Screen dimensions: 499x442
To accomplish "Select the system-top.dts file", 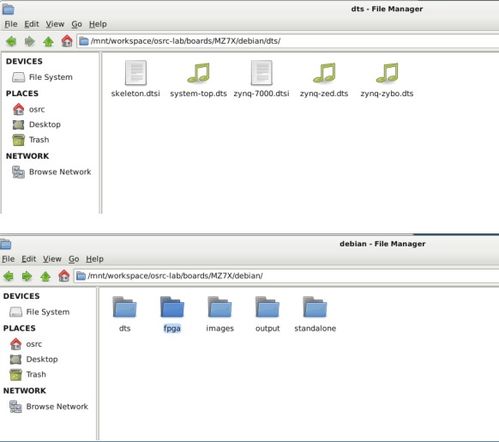I will pyautogui.click(x=198, y=79).
